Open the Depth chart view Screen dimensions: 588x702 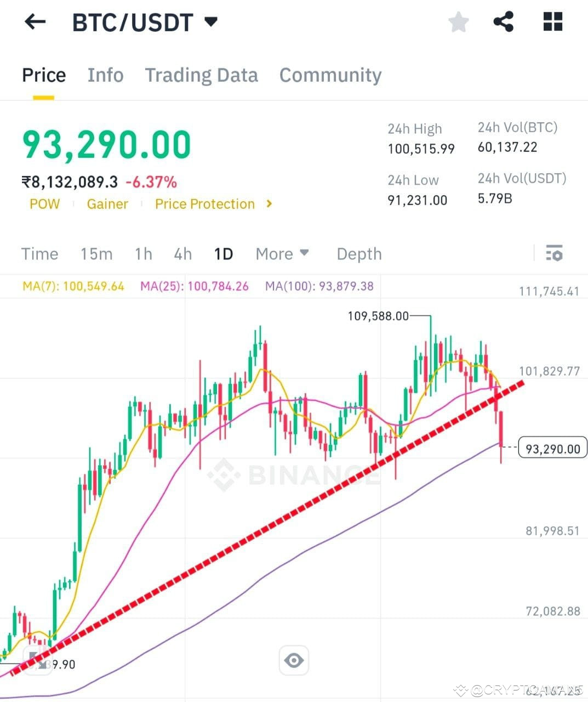coord(359,254)
